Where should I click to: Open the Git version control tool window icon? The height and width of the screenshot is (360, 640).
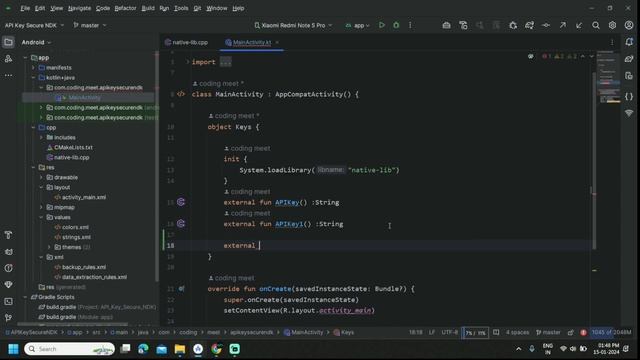[x=8, y=318]
